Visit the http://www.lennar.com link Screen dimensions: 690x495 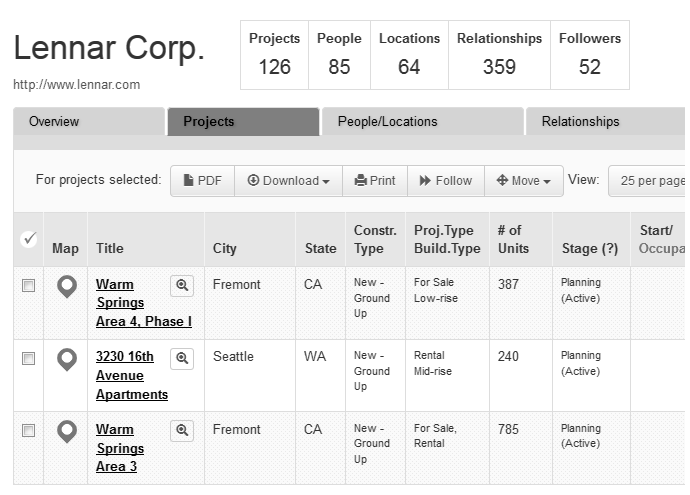[77, 84]
